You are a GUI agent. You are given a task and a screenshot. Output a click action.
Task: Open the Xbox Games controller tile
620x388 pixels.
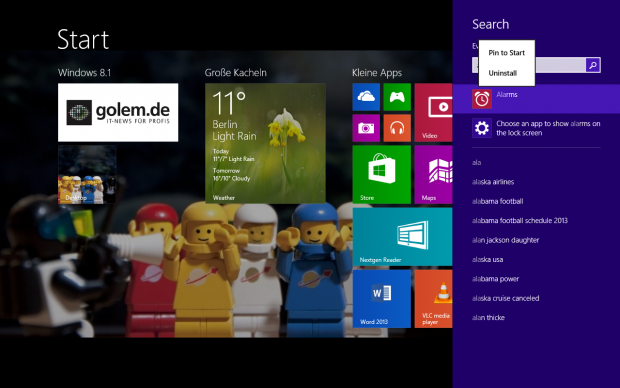[x=397, y=97]
